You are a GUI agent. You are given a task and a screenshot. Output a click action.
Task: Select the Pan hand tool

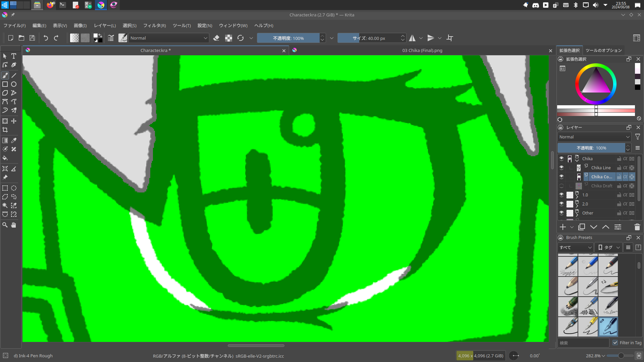14,225
